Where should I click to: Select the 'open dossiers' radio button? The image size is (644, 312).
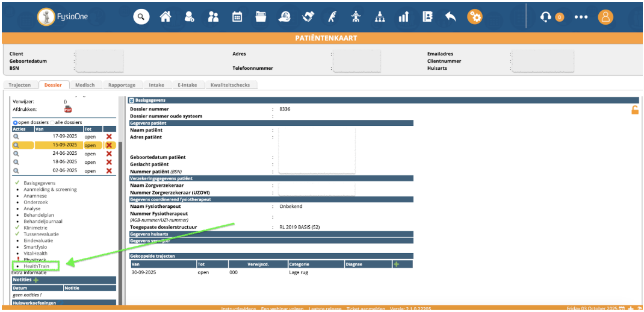point(16,122)
